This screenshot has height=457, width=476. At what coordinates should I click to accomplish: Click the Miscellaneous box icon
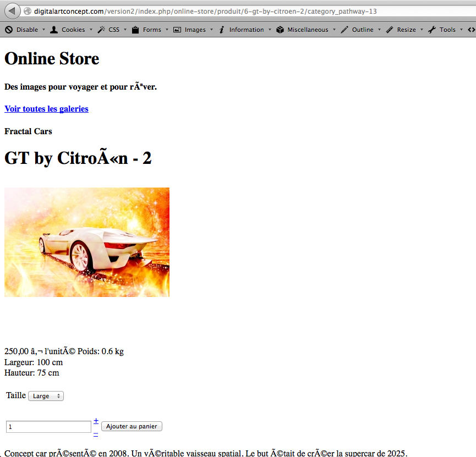point(280,30)
